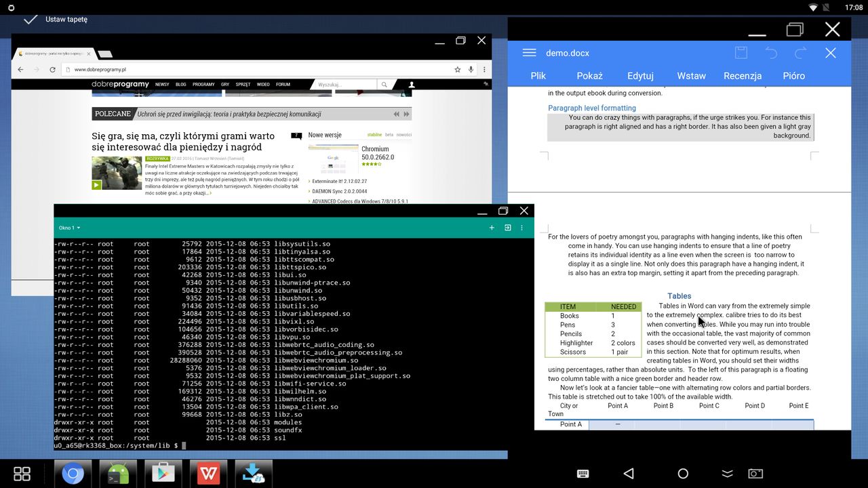Reload the dobreprogramy.pl page
The width and height of the screenshot is (868, 488).
(x=53, y=69)
